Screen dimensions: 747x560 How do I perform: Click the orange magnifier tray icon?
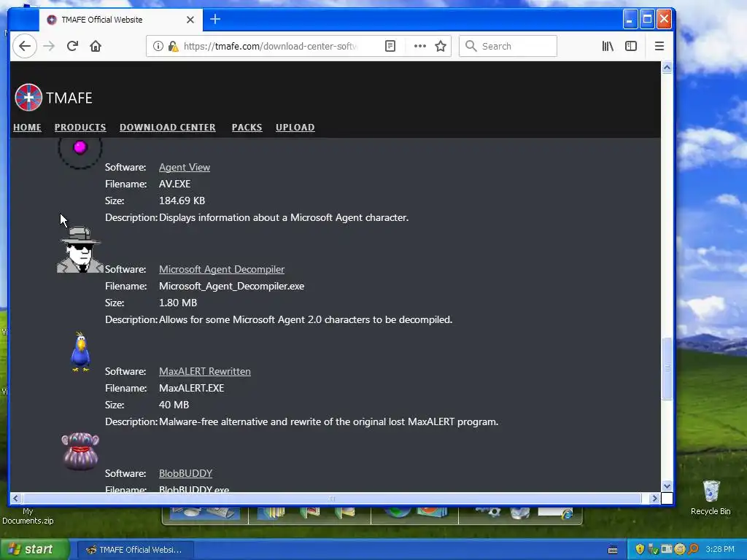693,549
